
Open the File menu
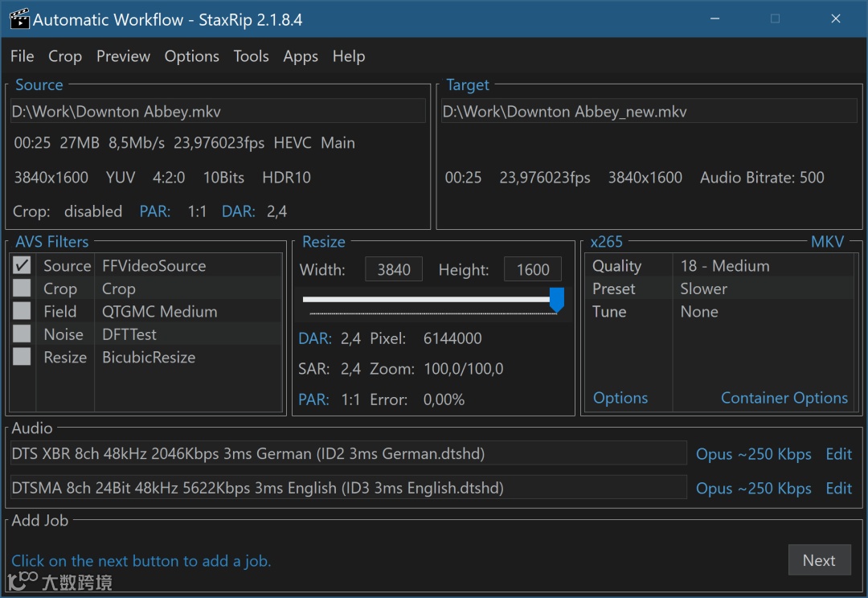(x=23, y=56)
